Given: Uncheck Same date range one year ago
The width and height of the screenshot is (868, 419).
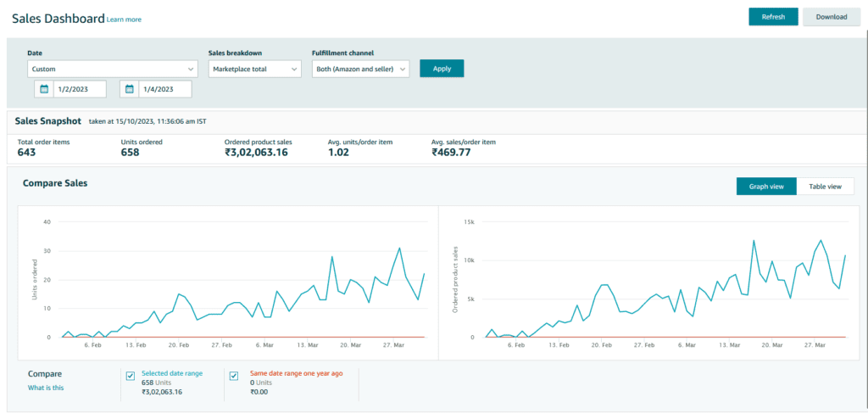Looking at the screenshot, I should (x=234, y=377).
